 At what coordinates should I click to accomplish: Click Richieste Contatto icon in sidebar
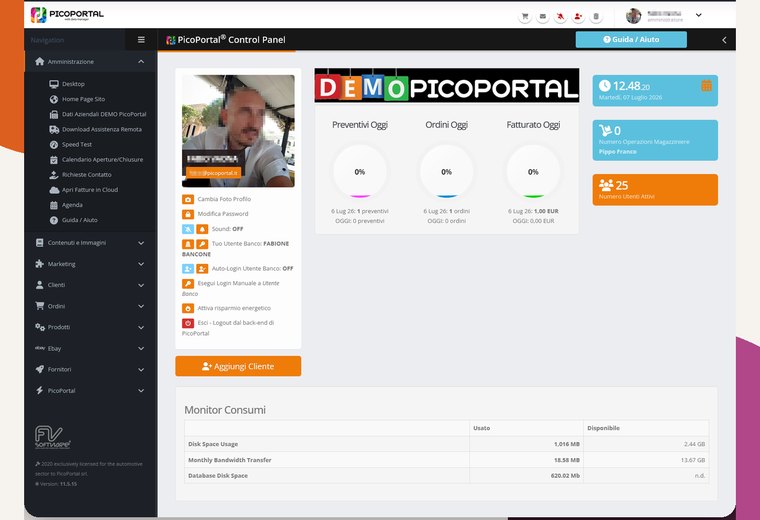pos(54,174)
